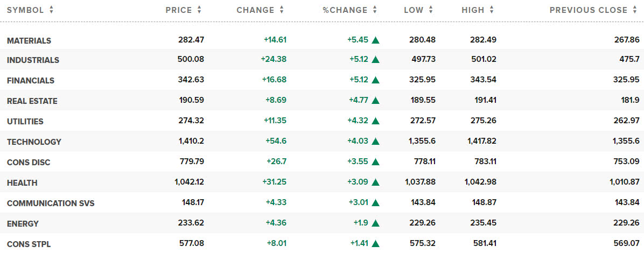Click green up arrow in MATERIALS row
The width and height of the screenshot is (644, 253).
point(376,40)
